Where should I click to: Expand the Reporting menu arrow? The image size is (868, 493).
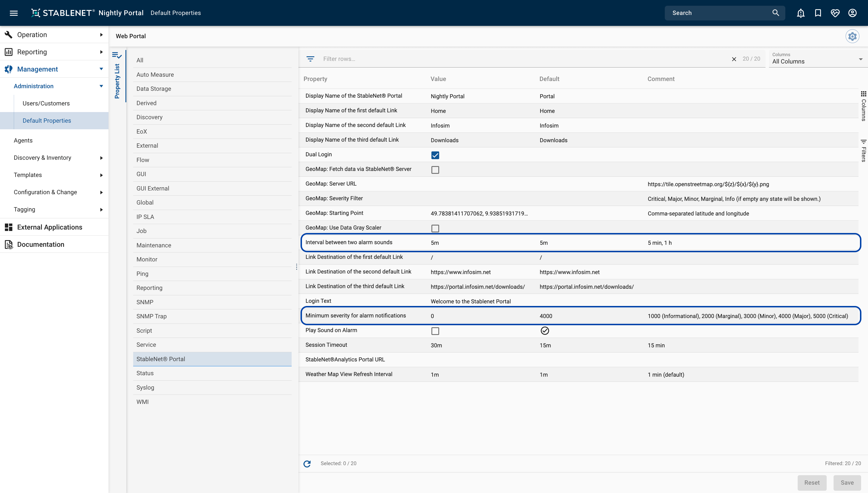[x=101, y=52]
